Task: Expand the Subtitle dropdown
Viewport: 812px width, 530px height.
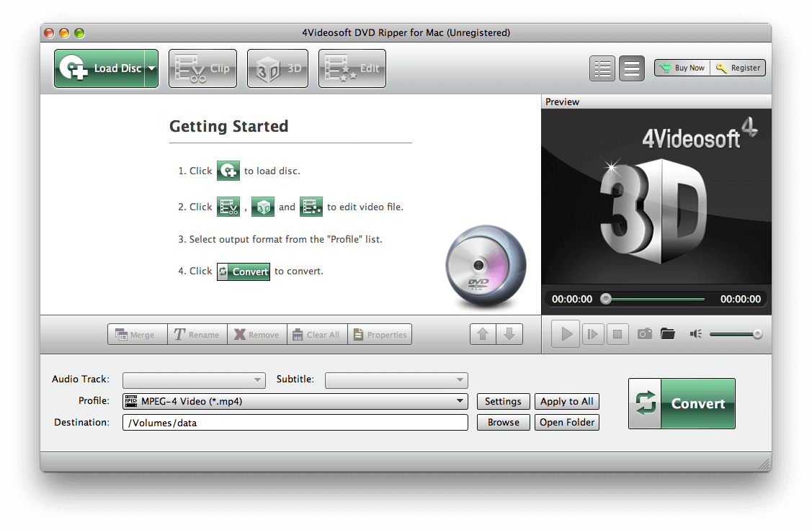Action: click(x=396, y=379)
